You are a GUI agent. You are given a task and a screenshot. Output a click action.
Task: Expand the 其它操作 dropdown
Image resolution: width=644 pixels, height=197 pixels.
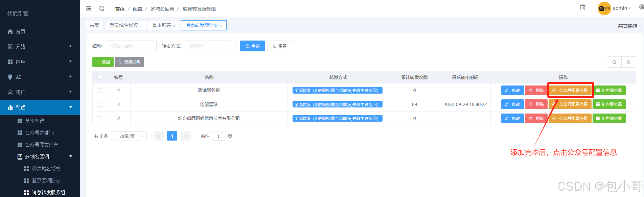(x=630, y=26)
